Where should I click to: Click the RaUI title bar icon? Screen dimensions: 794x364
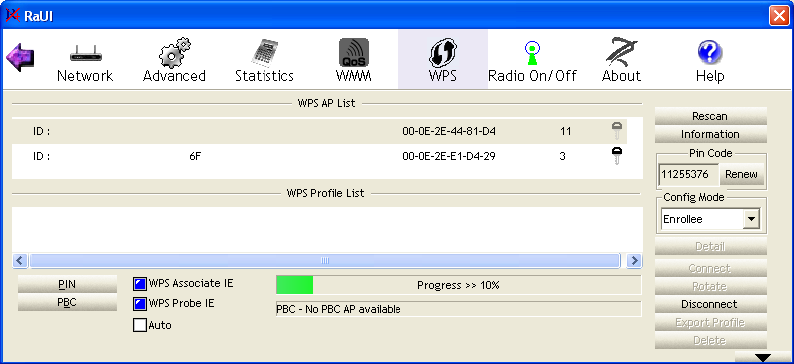(13, 16)
